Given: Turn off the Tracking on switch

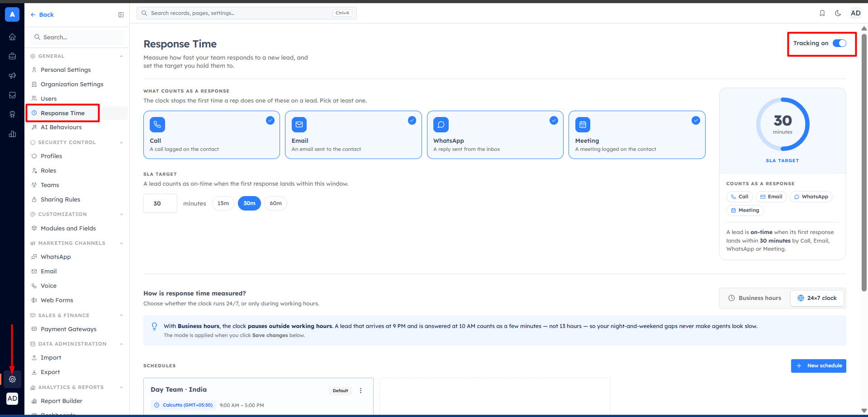Looking at the screenshot, I should point(840,43).
